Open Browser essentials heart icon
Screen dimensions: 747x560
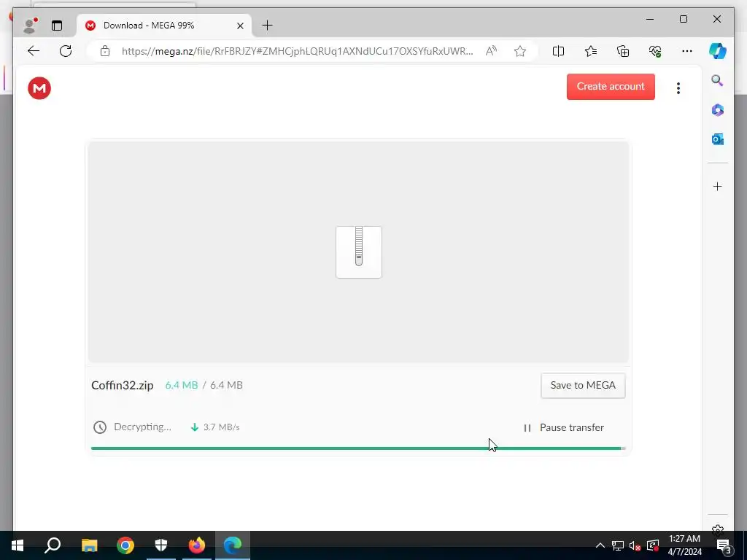pos(655,51)
